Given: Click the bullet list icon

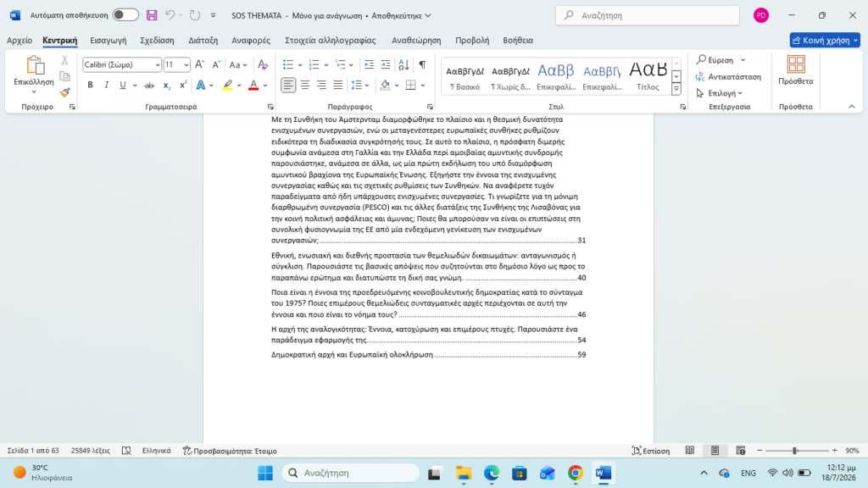Looking at the screenshot, I should click(288, 64).
